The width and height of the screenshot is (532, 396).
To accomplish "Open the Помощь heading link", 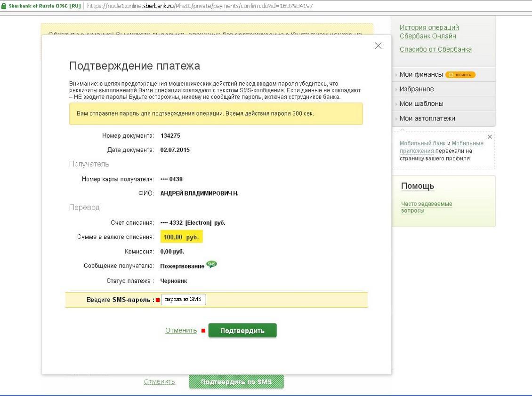I will (417, 186).
